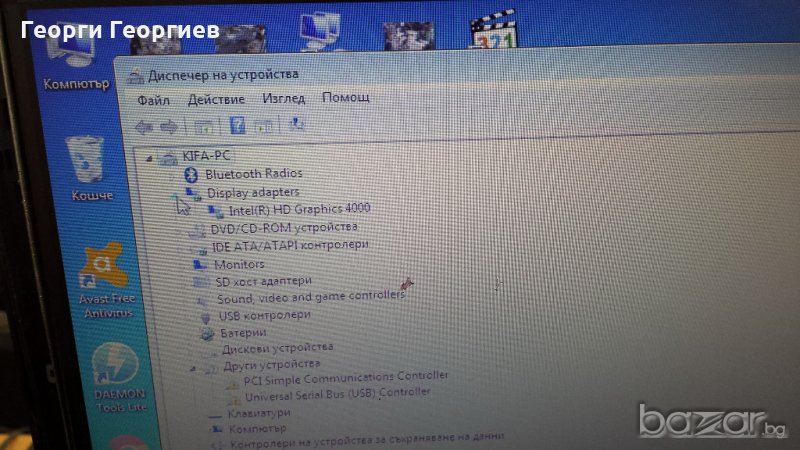Collapse the KIFA-PC root node
800x450 pixels.
click(x=150, y=157)
